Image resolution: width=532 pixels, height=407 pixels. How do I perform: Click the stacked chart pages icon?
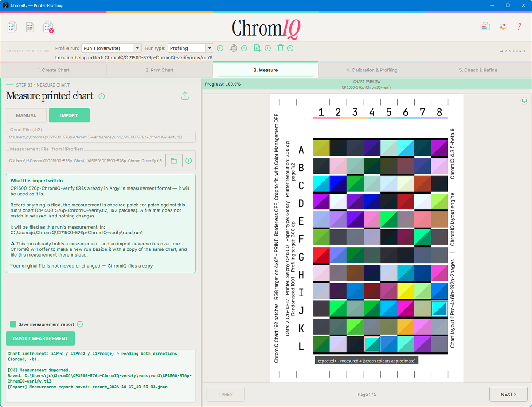[x=12, y=27]
